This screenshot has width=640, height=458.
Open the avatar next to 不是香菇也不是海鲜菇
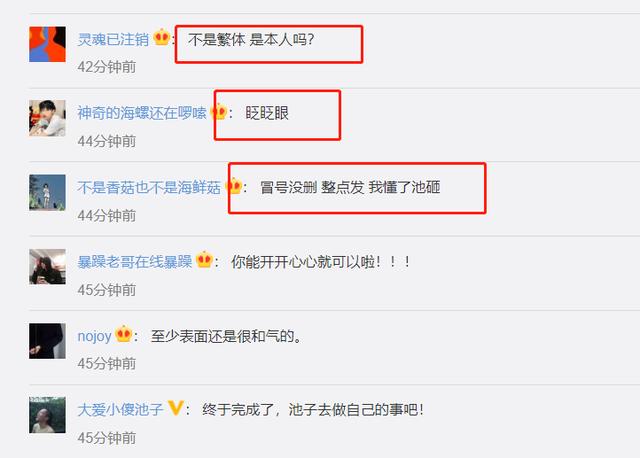[47, 192]
